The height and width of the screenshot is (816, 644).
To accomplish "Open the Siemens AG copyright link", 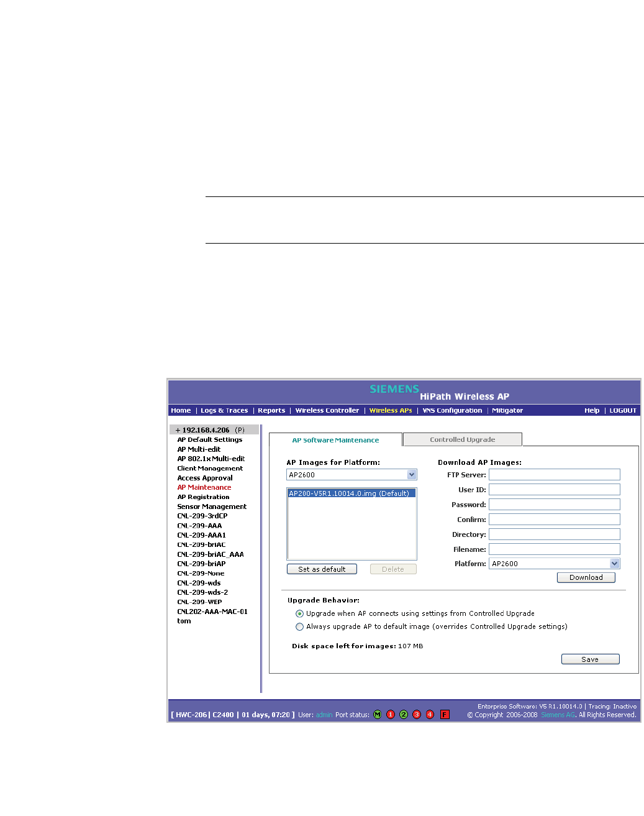I will pos(558,715).
